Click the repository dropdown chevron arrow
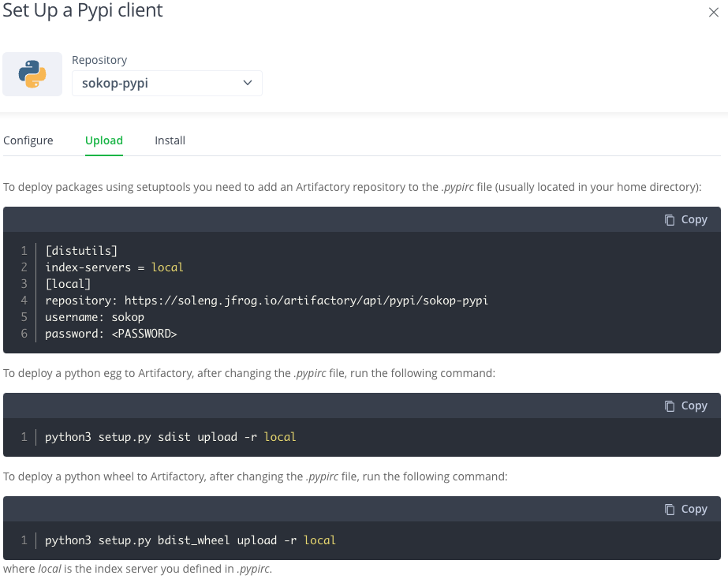 (248, 83)
